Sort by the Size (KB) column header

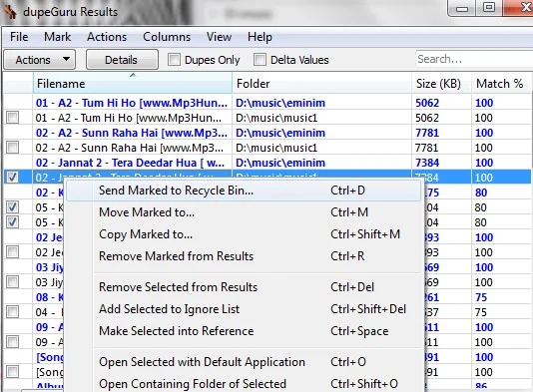coord(441,83)
